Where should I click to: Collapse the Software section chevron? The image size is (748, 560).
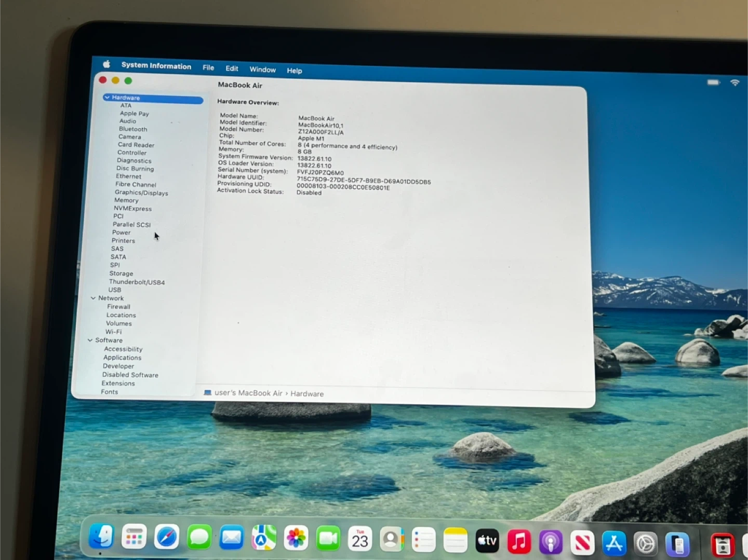(90, 340)
